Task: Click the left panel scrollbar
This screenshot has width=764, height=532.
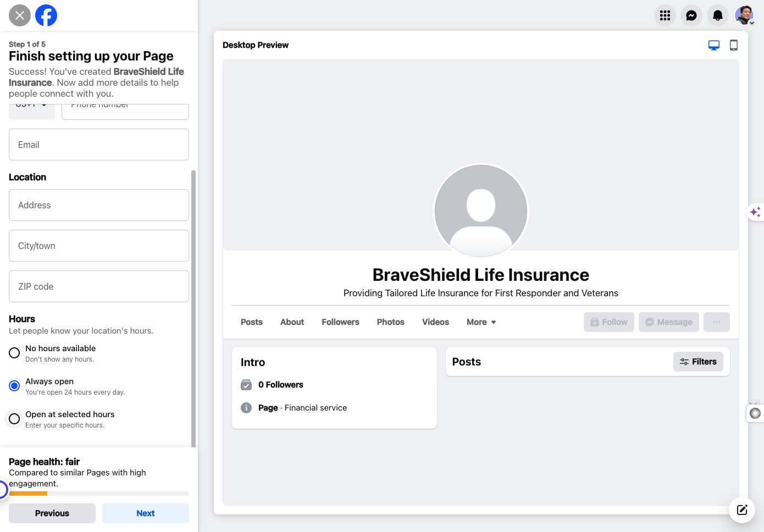Action: click(x=193, y=308)
